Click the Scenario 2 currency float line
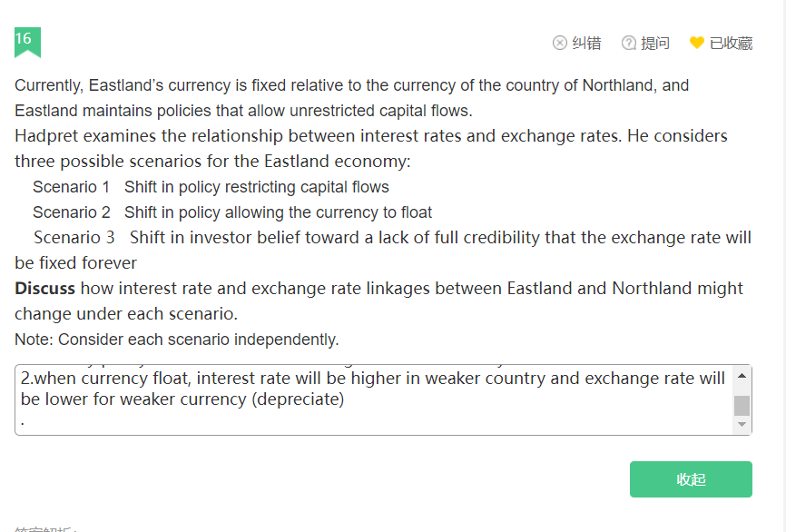This screenshot has width=786, height=532. (x=232, y=212)
